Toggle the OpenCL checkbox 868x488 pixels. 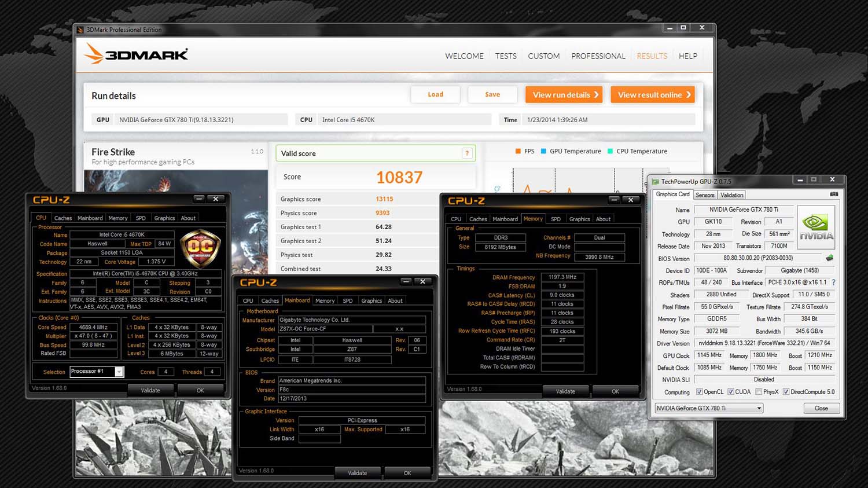(699, 392)
